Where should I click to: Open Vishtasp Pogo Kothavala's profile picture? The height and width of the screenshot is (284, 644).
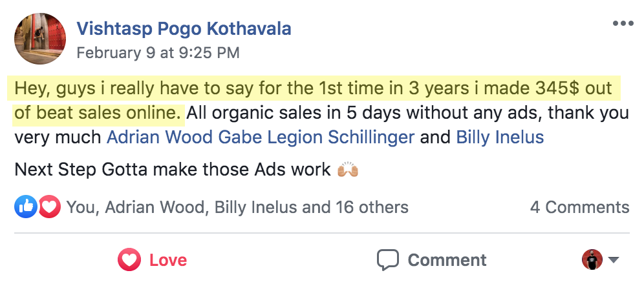coord(40,39)
